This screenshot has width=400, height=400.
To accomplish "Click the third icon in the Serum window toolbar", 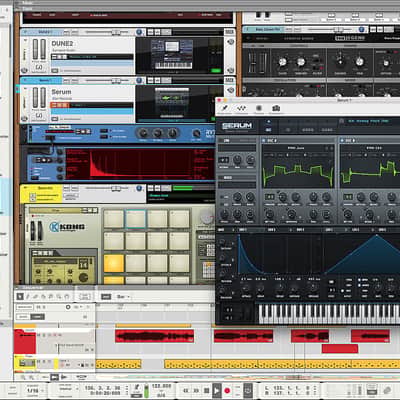I will tap(259, 108).
